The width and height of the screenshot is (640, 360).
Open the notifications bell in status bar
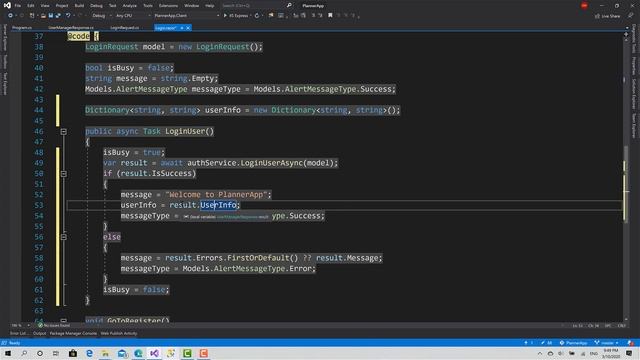click(631, 343)
